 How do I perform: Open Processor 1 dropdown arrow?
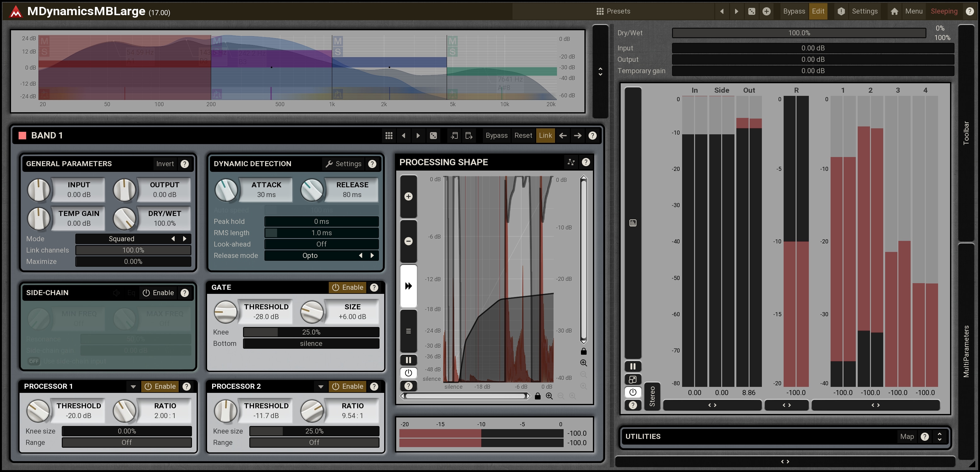133,386
